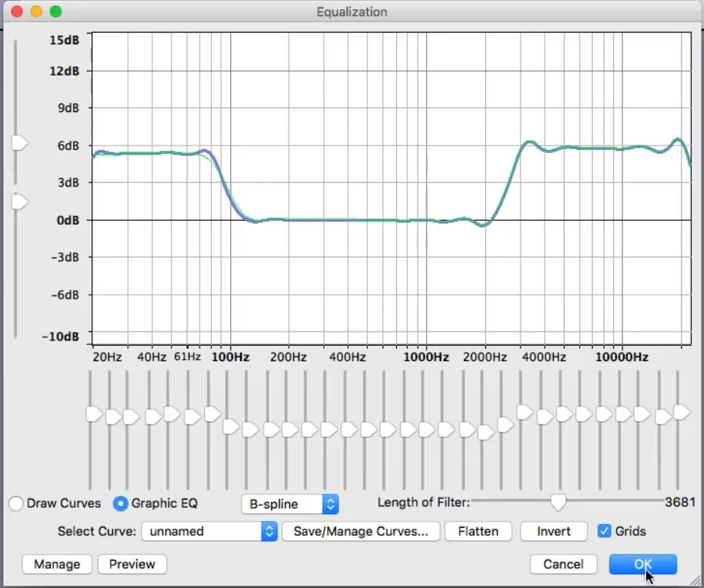
Task: Click the upper max-dB vertical slider thumb
Action: click(19, 143)
